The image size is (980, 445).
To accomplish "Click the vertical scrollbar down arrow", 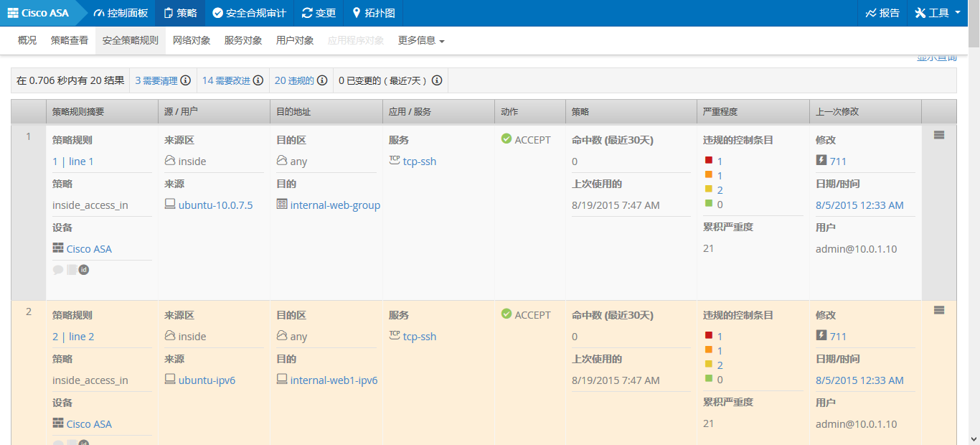I will [974, 438].
